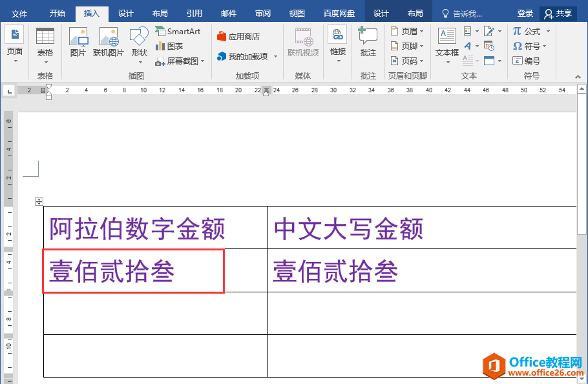588x384 pixels.
Task: Click the Online Pictures (联机图片) icon
Action: (x=108, y=42)
